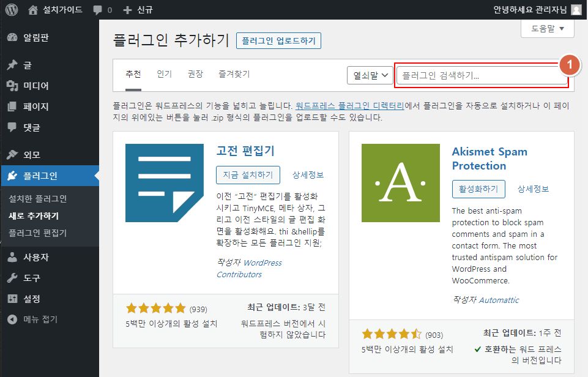Screen dimensions: 588x377
Task: Click the (939) rating count text
Action: 198,309
